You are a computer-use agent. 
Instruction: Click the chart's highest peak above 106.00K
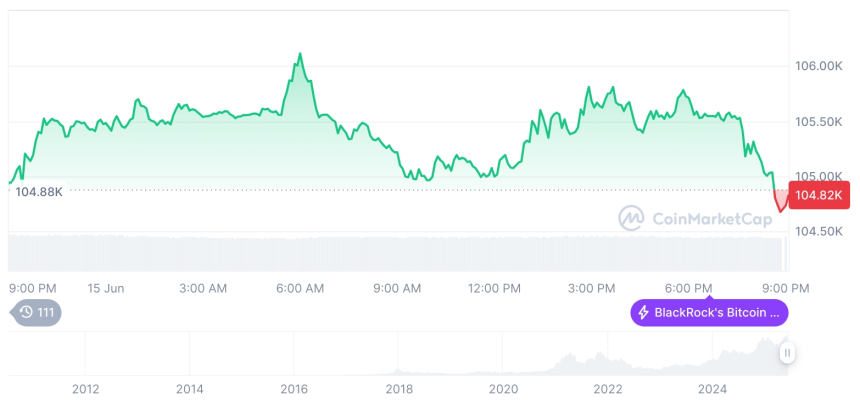(x=300, y=54)
